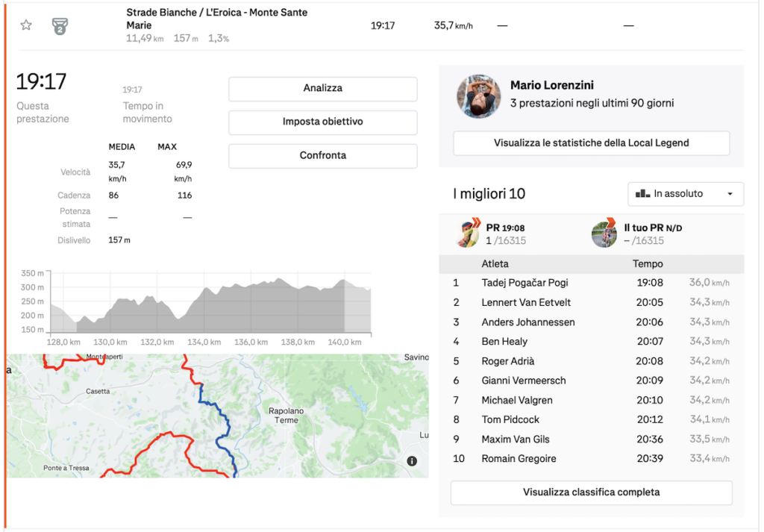764x532 pixels.
Task: Click Mario Lorenzini's profile photo
Action: click(479, 96)
